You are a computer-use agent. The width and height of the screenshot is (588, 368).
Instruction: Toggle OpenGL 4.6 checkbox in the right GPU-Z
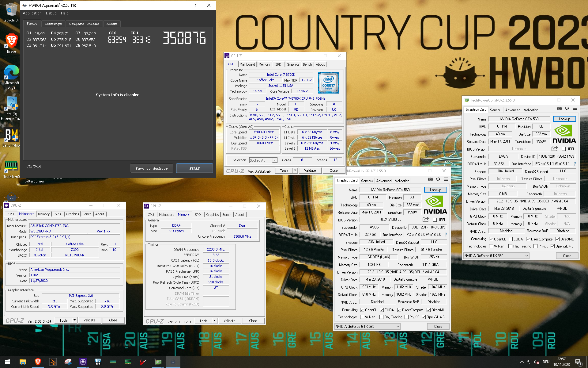pyautogui.click(x=553, y=246)
